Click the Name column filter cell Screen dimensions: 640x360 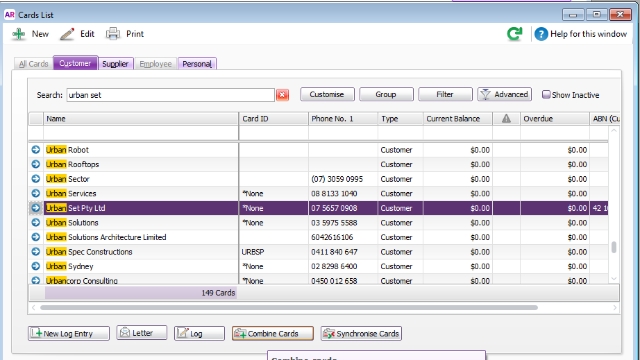pos(141,133)
